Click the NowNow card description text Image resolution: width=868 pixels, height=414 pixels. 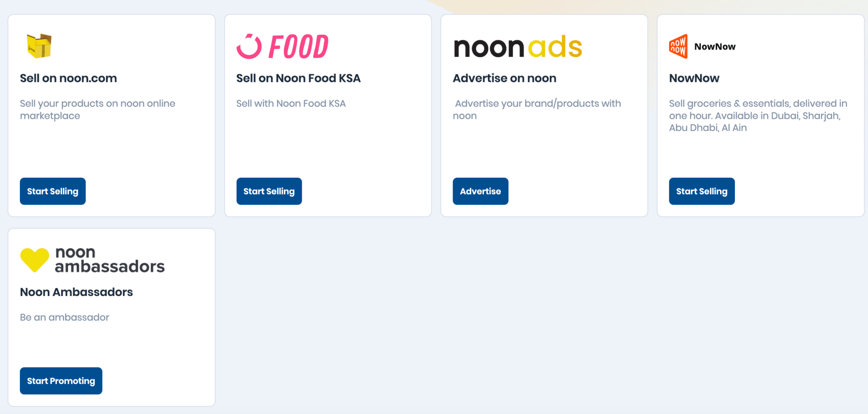[757, 115]
